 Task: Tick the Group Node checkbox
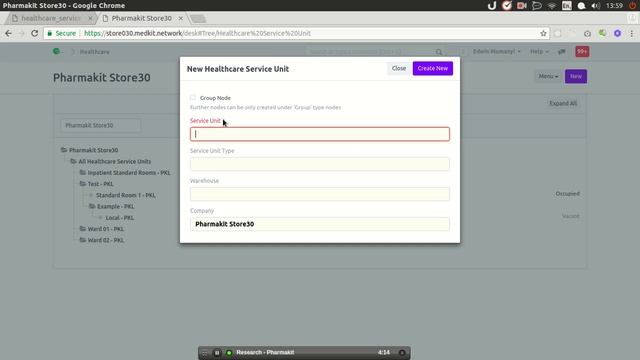(x=193, y=98)
